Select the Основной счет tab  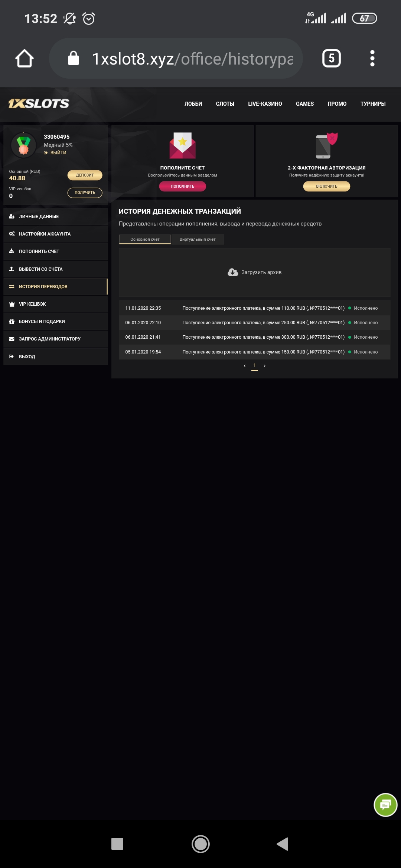click(145, 239)
